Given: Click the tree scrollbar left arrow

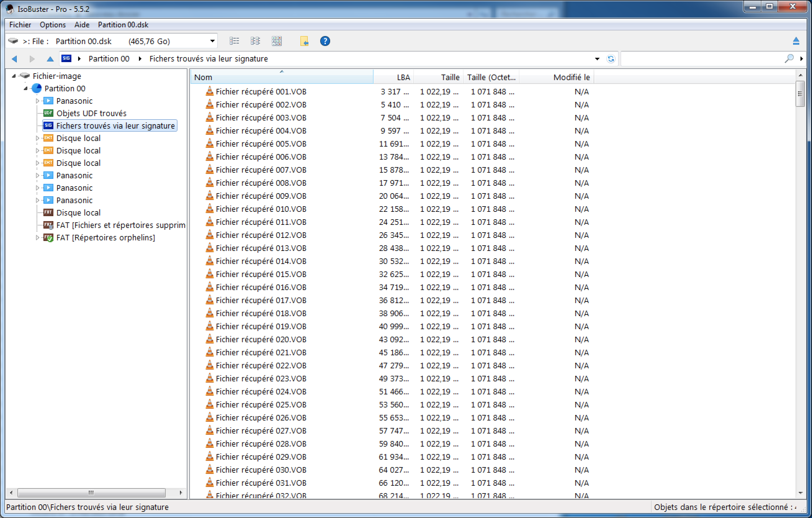Looking at the screenshot, I should [x=11, y=493].
